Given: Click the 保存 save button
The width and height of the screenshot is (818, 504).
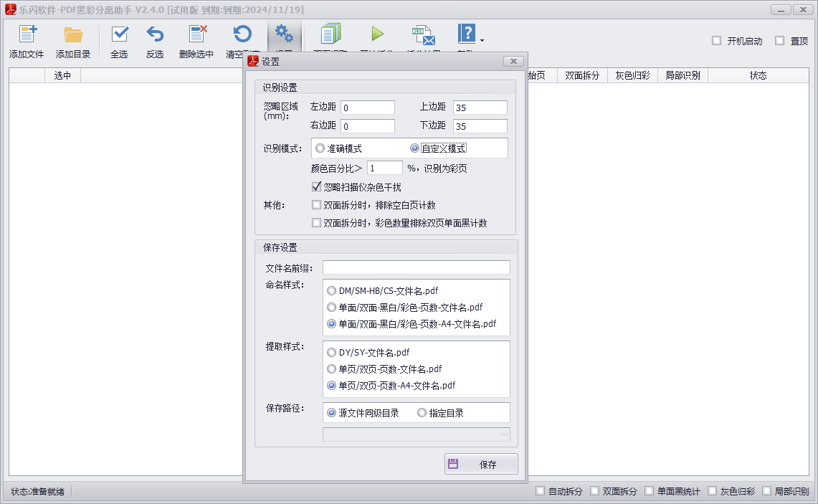Looking at the screenshot, I should (x=481, y=464).
